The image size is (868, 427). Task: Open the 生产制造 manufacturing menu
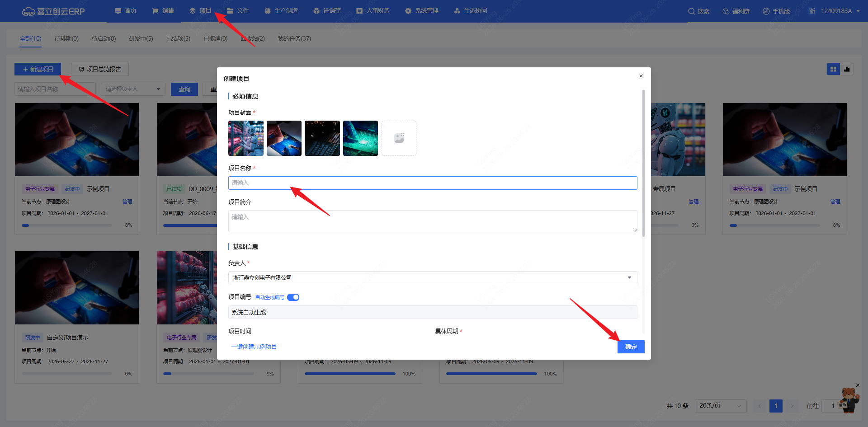[x=281, y=11]
